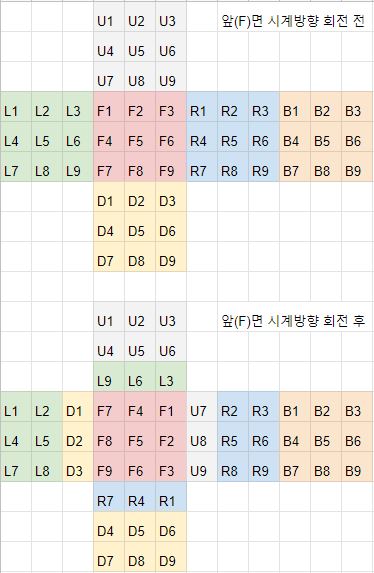Click the '앞(F)면 시계방향 회전 후' title text
374x573 pixels.
coord(293,321)
